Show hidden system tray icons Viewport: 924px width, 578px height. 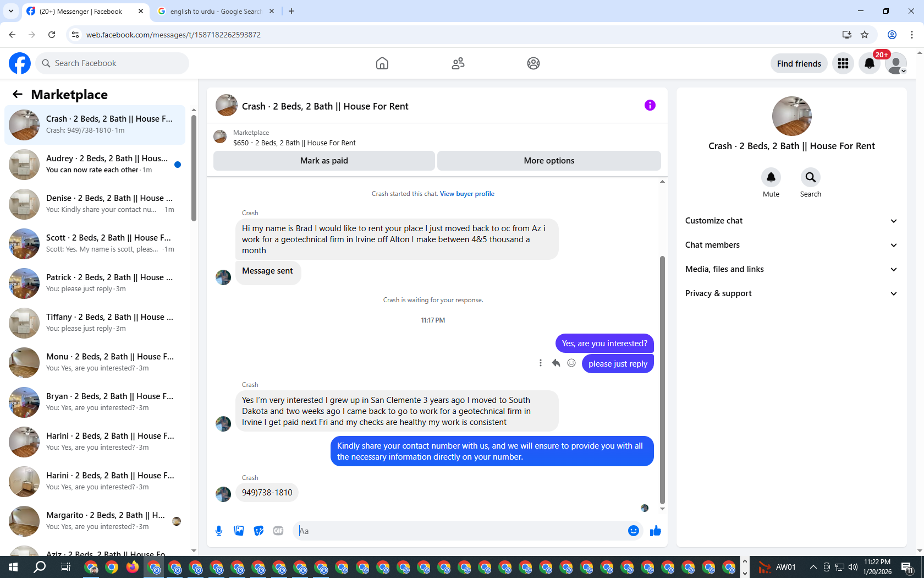(813, 567)
